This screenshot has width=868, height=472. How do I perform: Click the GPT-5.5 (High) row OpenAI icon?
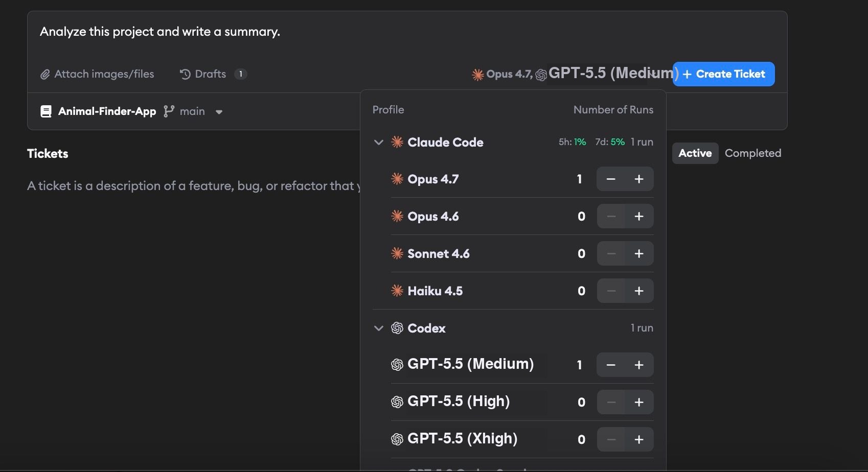pos(397,402)
